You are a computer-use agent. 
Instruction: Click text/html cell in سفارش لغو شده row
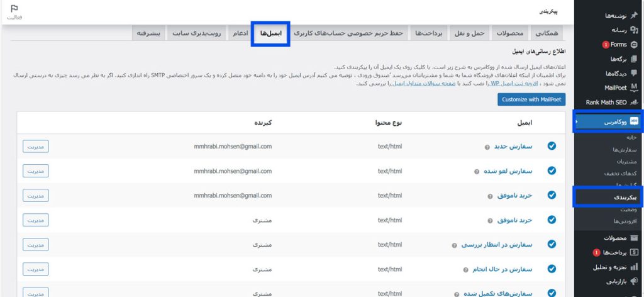[x=390, y=171]
